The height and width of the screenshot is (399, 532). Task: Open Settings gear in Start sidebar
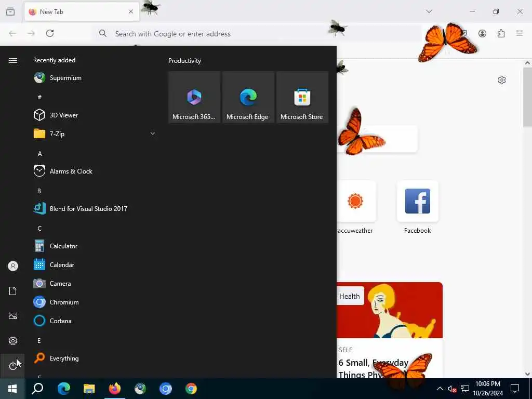[12, 341]
